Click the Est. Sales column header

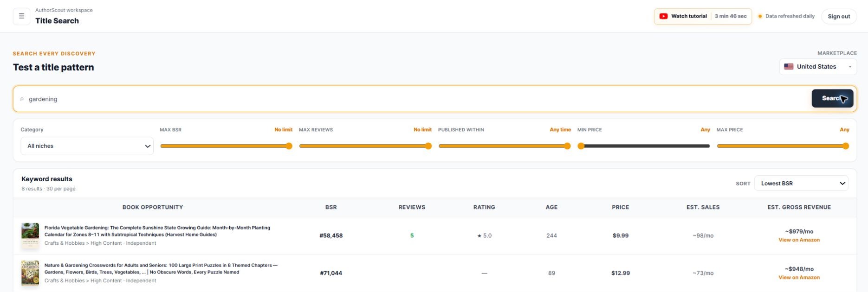[703, 207]
